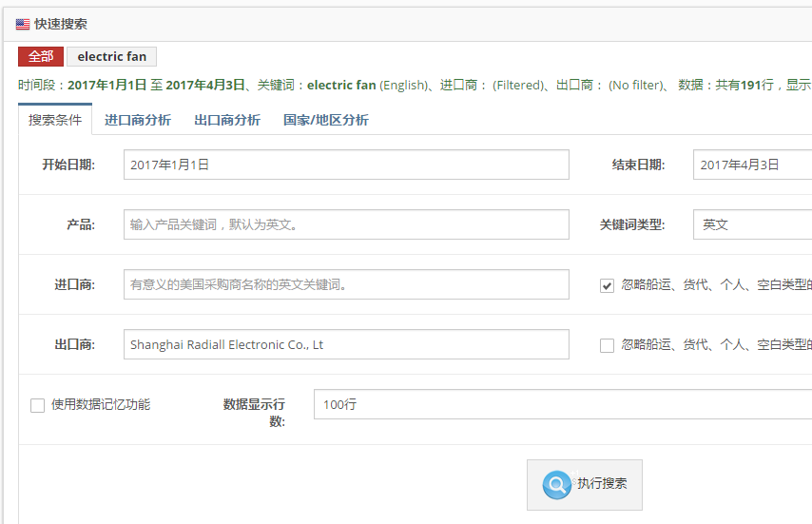The height and width of the screenshot is (524, 812).
Task: Switch to the 进口商分析 tab
Action: tap(138, 120)
